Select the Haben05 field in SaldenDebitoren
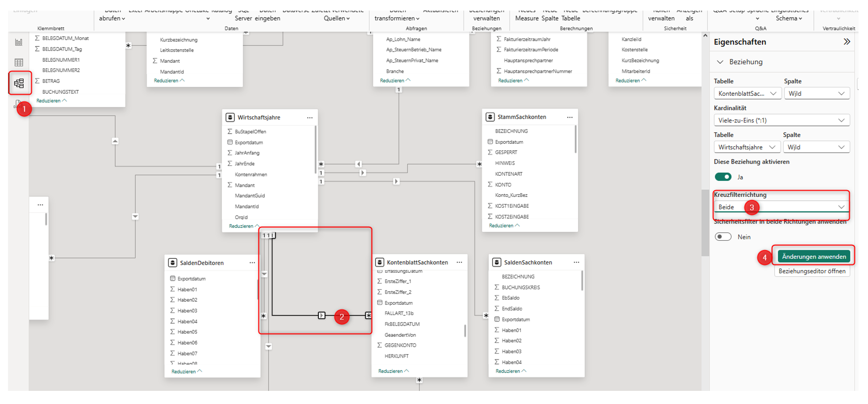Image resolution: width=868 pixels, height=404 pixels. (x=187, y=332)
